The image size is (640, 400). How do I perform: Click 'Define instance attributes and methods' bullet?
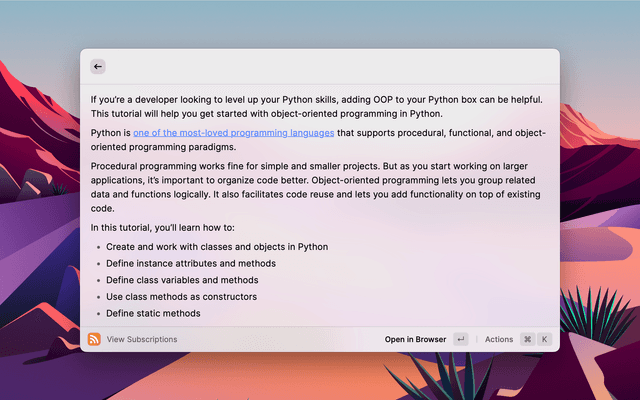(x=190, y=264)
